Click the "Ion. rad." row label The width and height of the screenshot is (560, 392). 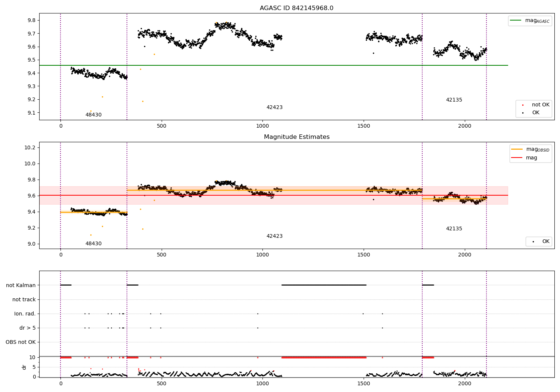click(25, 314)
